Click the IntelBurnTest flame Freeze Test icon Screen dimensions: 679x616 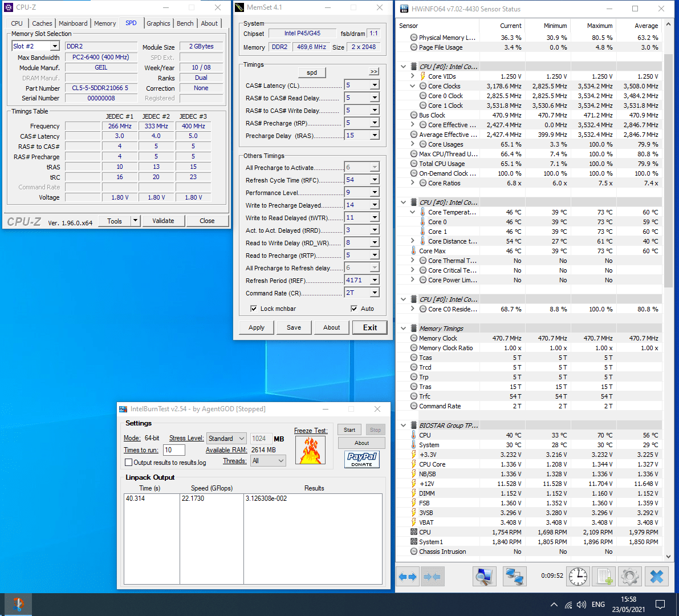pyautogui.click(x=311, y=451)
